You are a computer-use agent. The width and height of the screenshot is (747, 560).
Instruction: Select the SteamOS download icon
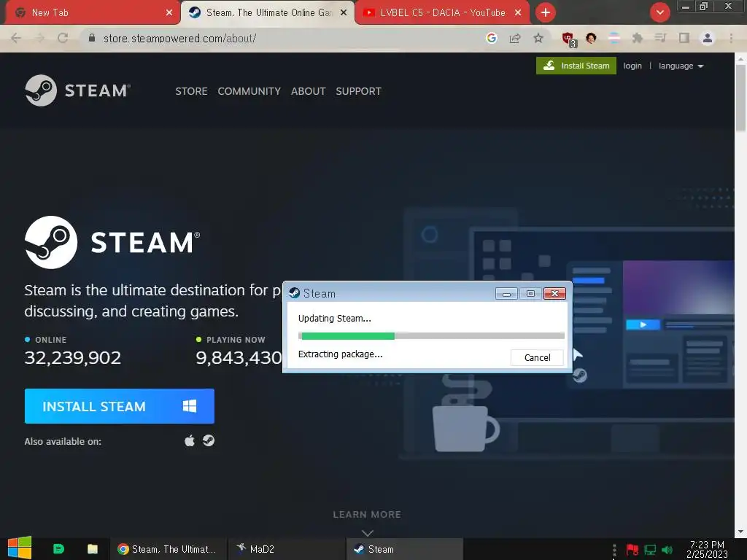point(208,440)
